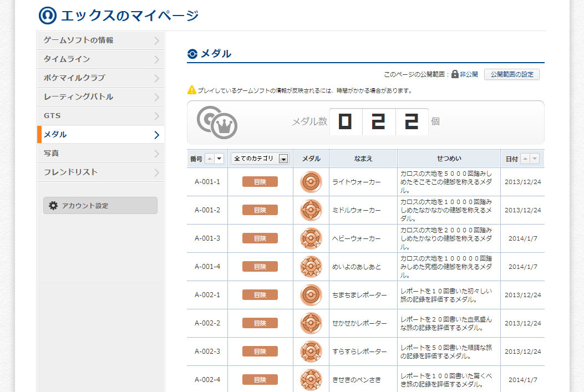Click the A-002-4 number cell
The width and height of the screenshot is (584, 392).
tap(207, 380)
